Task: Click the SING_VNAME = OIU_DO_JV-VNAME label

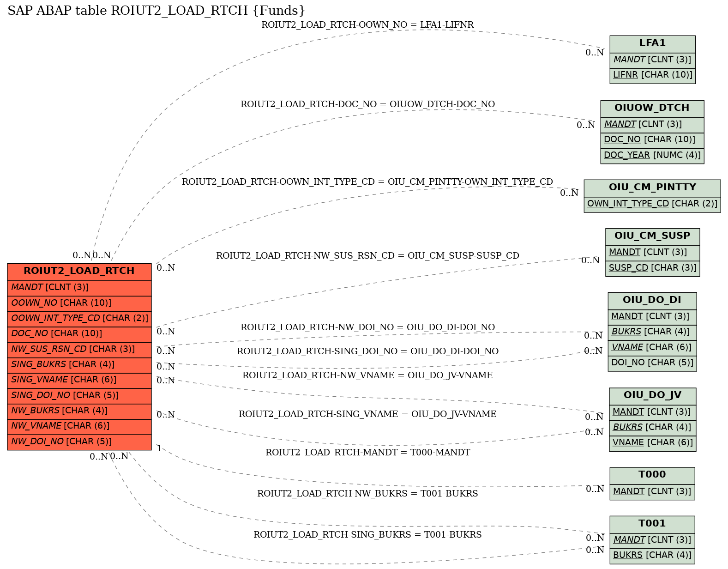Action: click(x=367, y=414)
